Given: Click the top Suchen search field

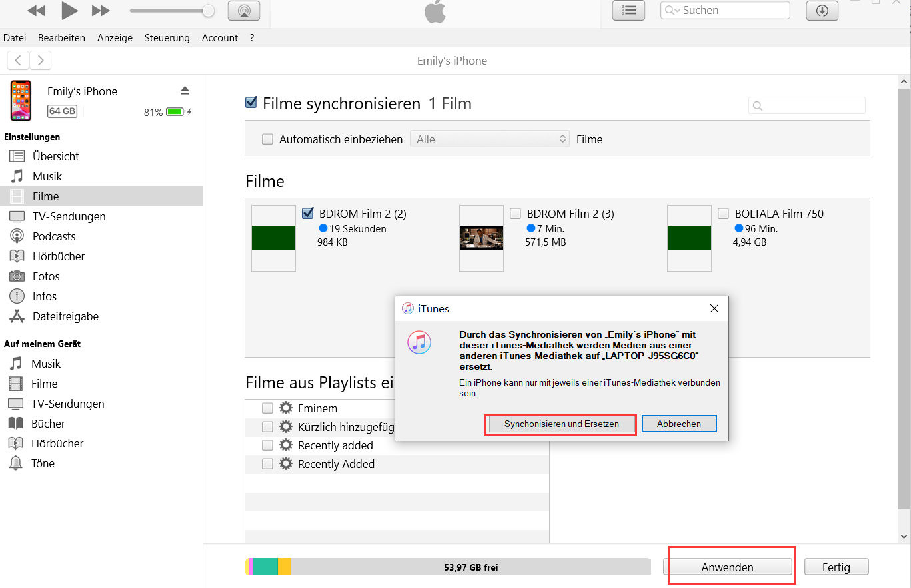Looking at the screenshot, I should [x=725, y=10].
